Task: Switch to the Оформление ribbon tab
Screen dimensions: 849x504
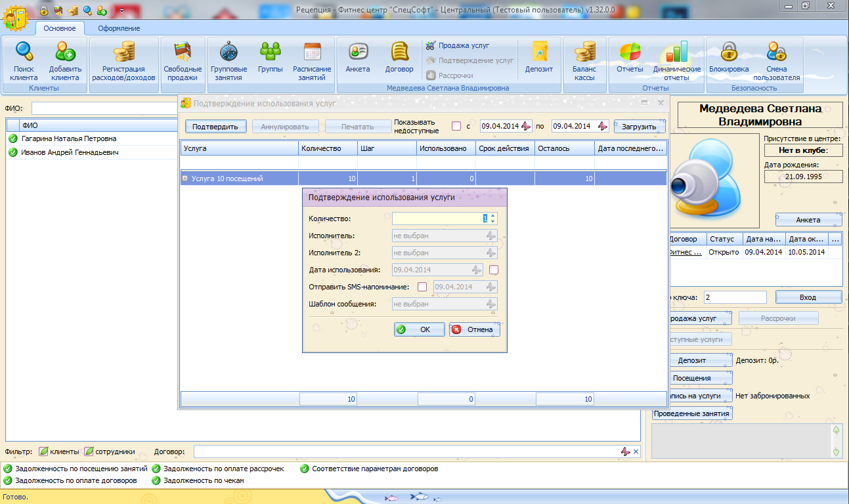Action: (x=119, y=28)
